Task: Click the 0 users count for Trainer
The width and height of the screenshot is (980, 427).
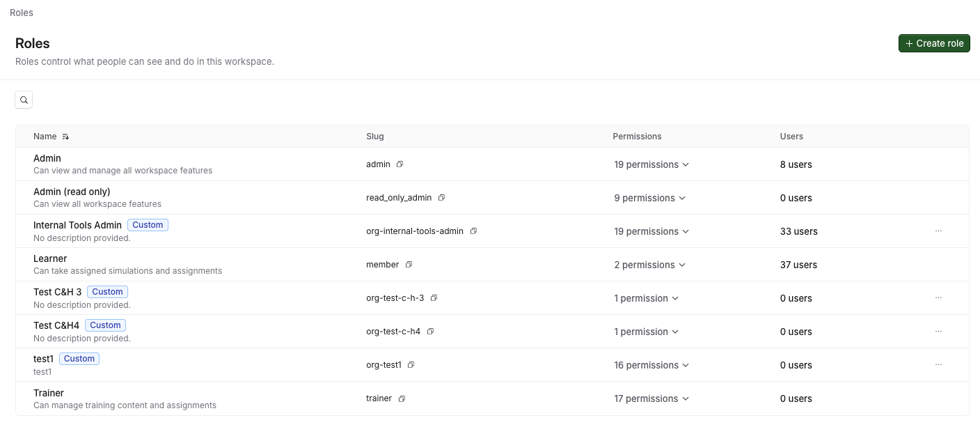Action: 796,398
